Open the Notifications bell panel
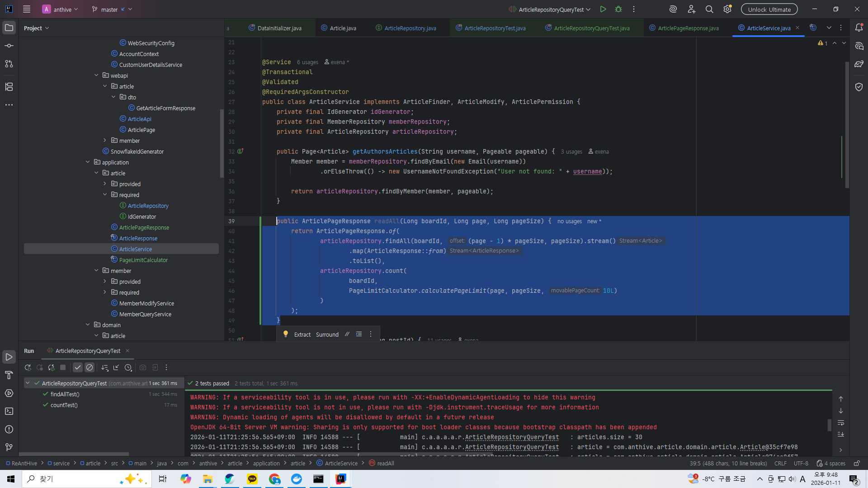 (859, 28)
